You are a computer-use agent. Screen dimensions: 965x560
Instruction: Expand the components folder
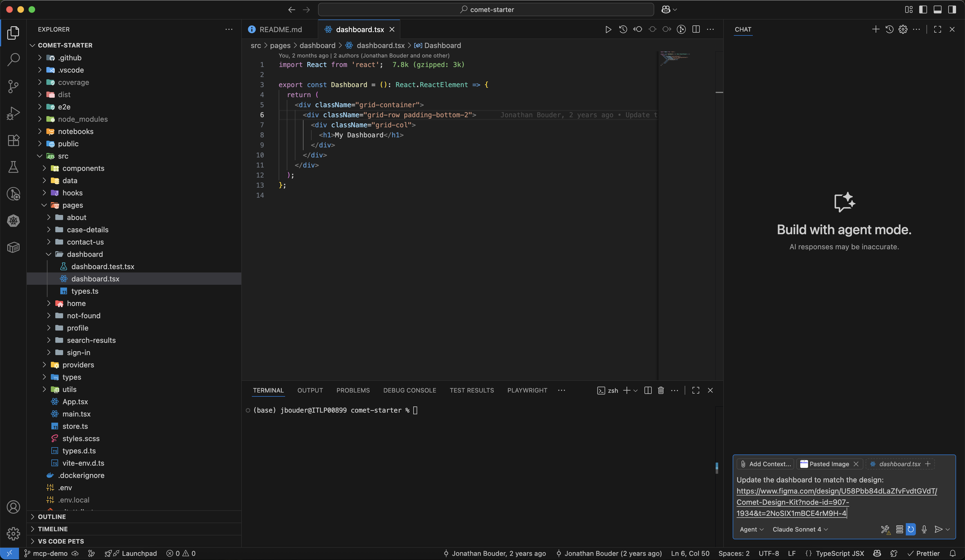coord(83,168)
